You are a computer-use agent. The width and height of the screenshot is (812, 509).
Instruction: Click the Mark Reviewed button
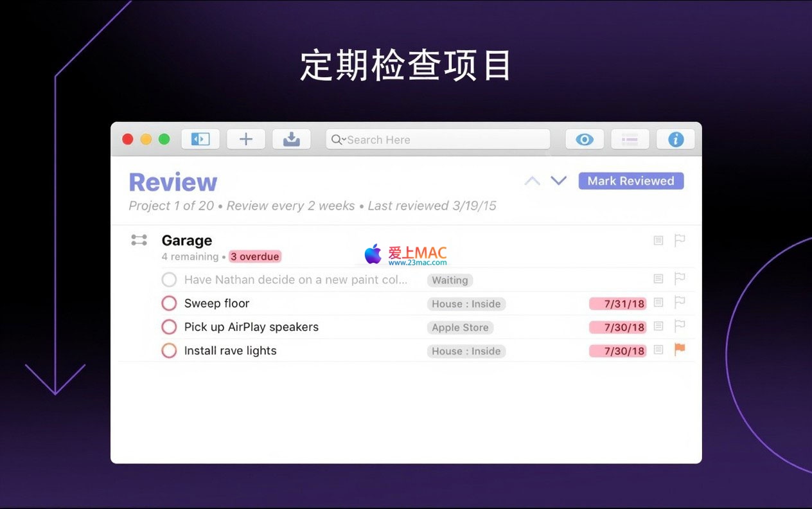click(631, 181)
